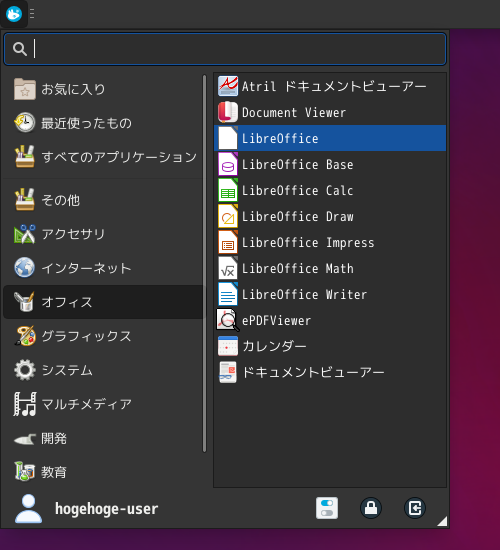Open LibreOffice Base database app

[330, 165]
